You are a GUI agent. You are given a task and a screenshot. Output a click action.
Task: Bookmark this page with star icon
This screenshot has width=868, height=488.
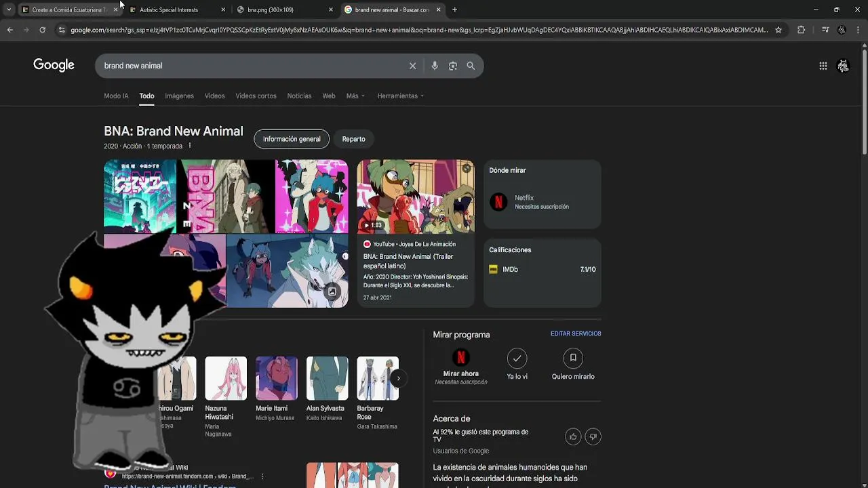[x=778, y=30]
